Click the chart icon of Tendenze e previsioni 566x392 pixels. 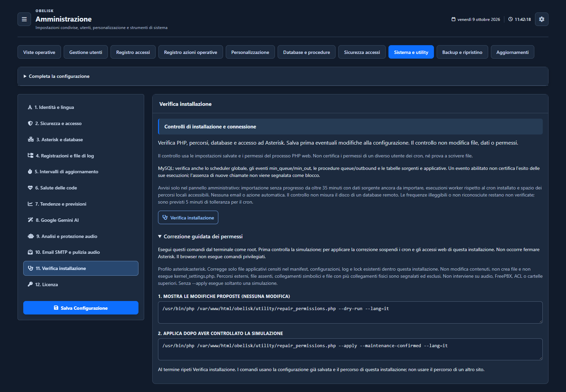(30, 204)
